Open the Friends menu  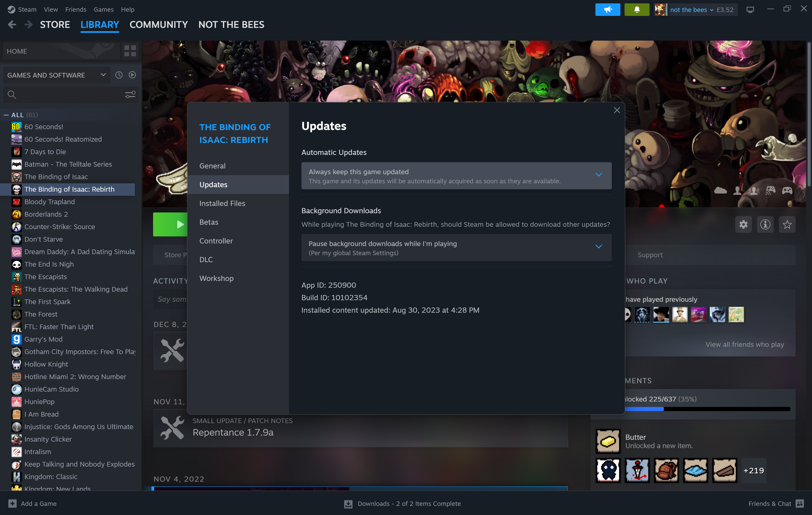[x=76, y=9]
